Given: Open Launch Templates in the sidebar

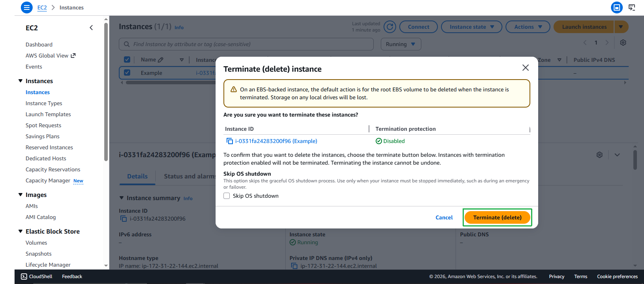Looking at the screenshot, I should coord(48,114).
